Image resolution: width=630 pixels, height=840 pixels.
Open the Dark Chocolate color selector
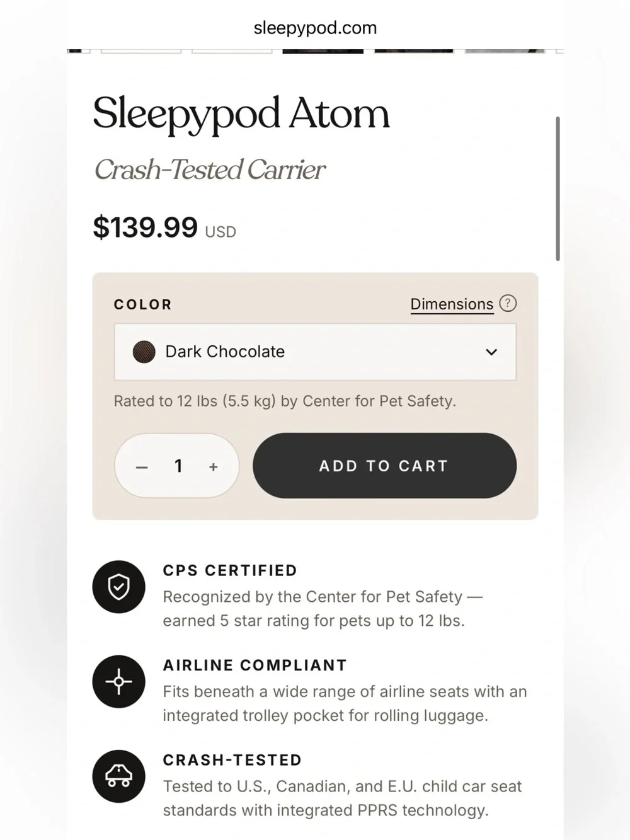point(315,352)
